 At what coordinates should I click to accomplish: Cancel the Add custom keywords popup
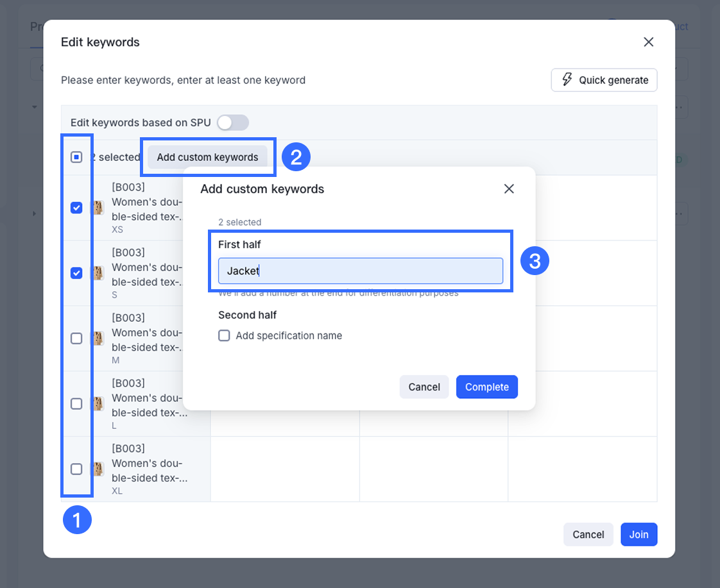pyautogui.click(x=424, y=387)
